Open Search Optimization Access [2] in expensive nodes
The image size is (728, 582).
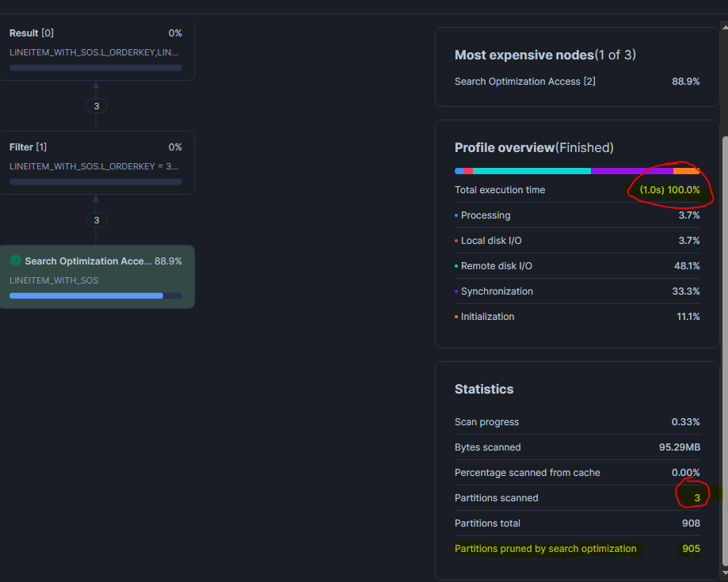524,82
